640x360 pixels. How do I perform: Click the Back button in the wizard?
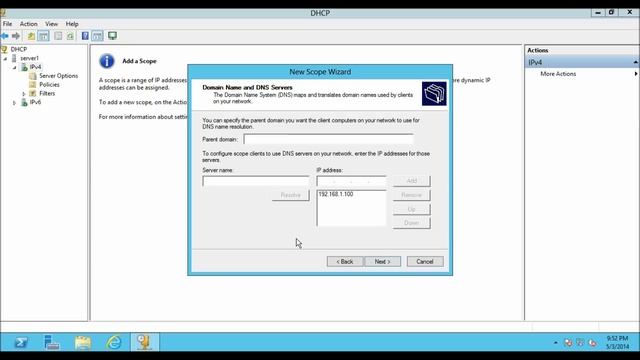[x=345, y=262]
